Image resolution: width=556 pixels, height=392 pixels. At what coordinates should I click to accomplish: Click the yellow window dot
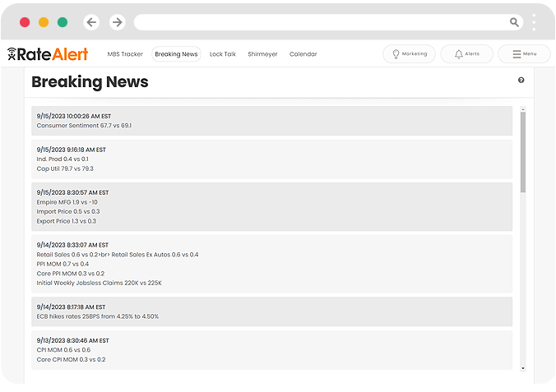(44, 22)
